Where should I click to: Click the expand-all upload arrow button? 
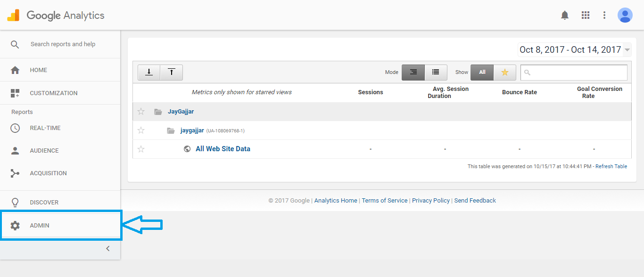tap(172, 72)
